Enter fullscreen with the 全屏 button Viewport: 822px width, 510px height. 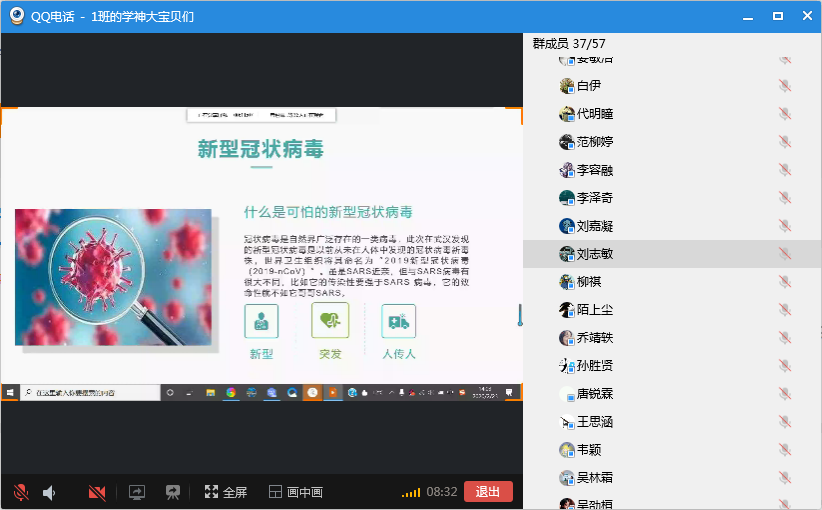click(226, 492)
